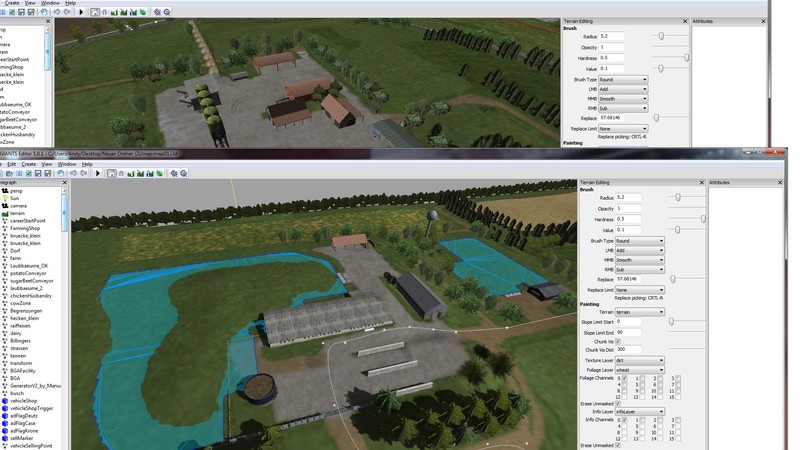Open Help menu in front window

87,164
